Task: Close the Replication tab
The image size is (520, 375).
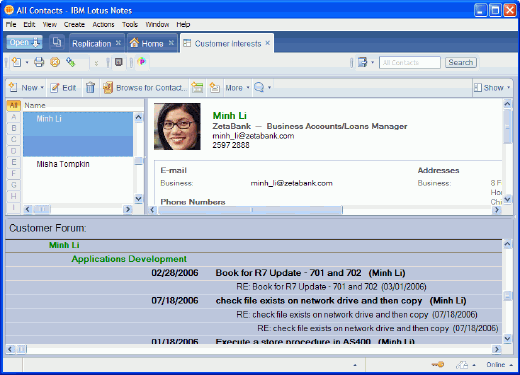Action: (118, 43)
